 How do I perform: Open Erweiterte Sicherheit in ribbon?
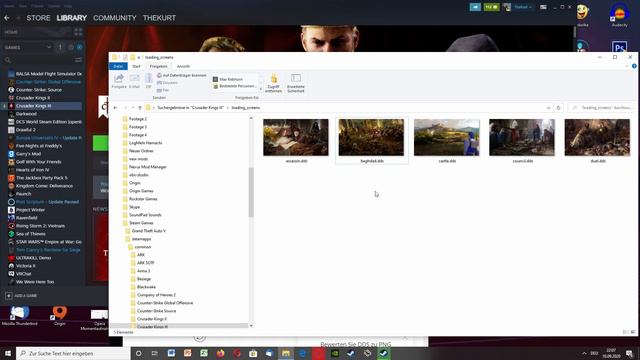[x=296, y=83]
